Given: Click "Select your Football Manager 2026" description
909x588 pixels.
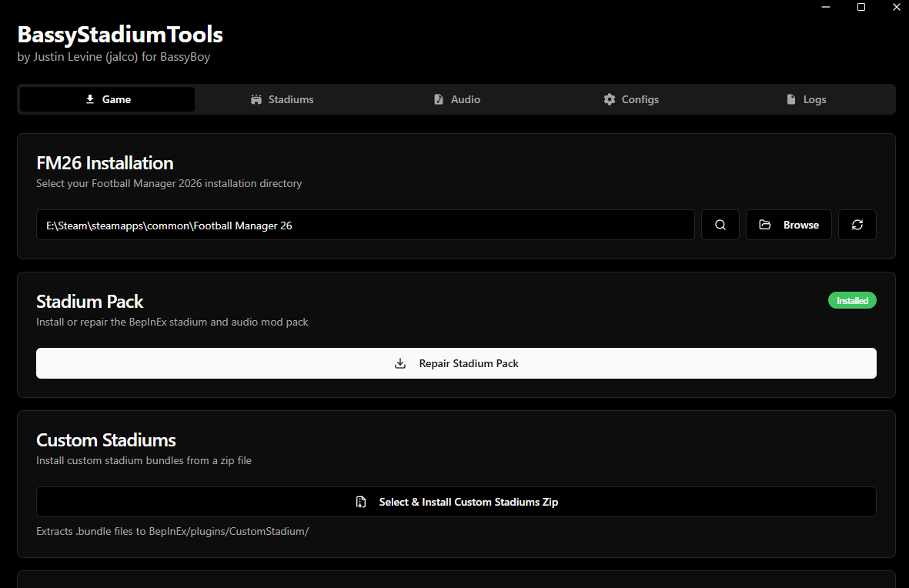Looking at the screenshot, I should pyautogui.click(x=169, y=183).
